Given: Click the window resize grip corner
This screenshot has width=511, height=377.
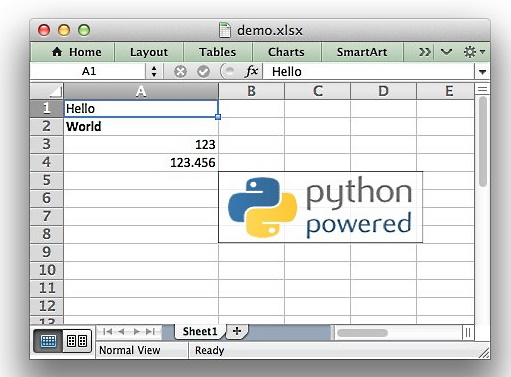Looking at the screenshot, I should tap(483, 353).
